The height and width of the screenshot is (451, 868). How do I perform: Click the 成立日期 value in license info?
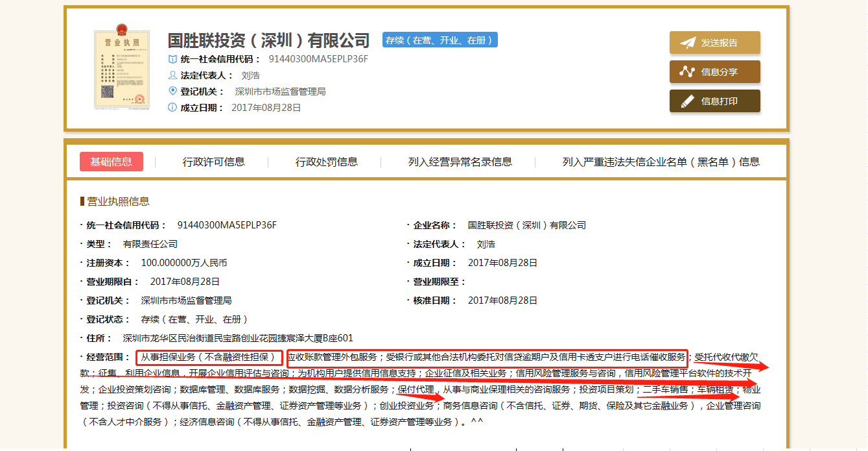click(x=503, y=263)
